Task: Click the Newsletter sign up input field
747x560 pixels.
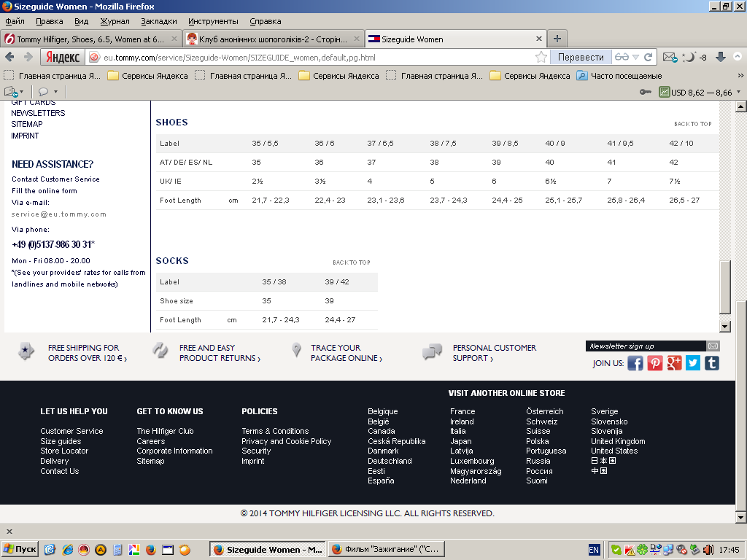Action: click(x=646, y=346)
